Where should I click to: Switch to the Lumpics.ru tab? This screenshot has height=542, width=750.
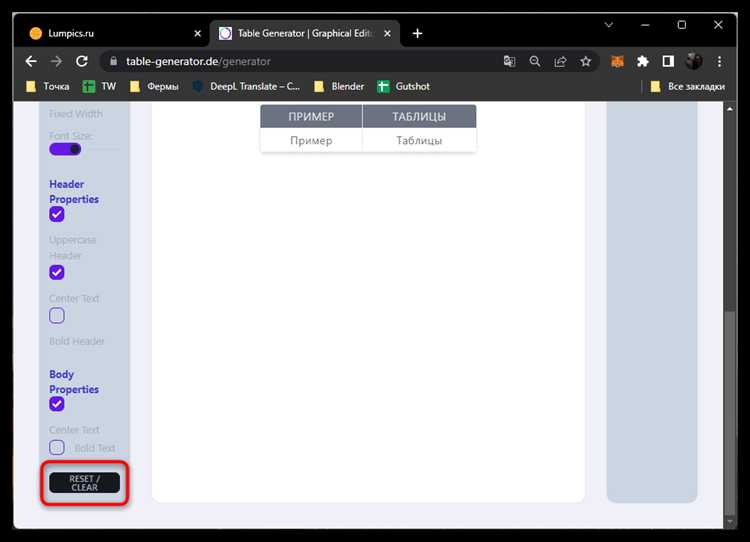(x=113, y=33)
